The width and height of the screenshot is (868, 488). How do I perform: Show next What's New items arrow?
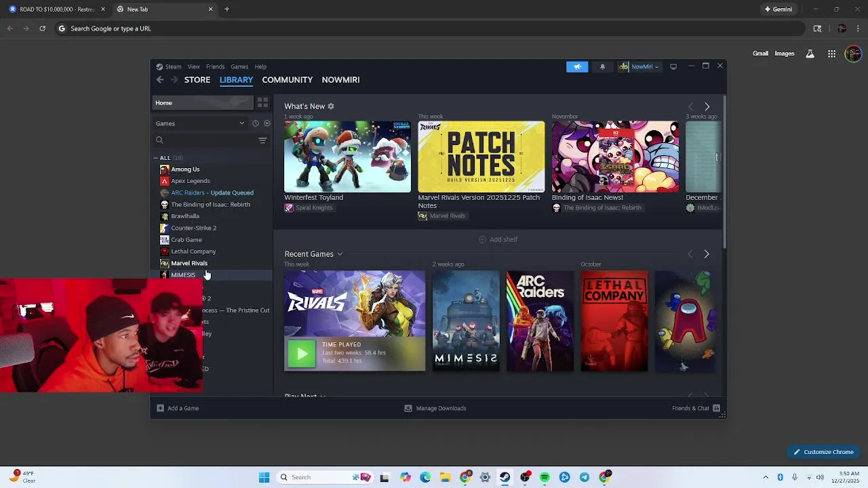[707, 106]
